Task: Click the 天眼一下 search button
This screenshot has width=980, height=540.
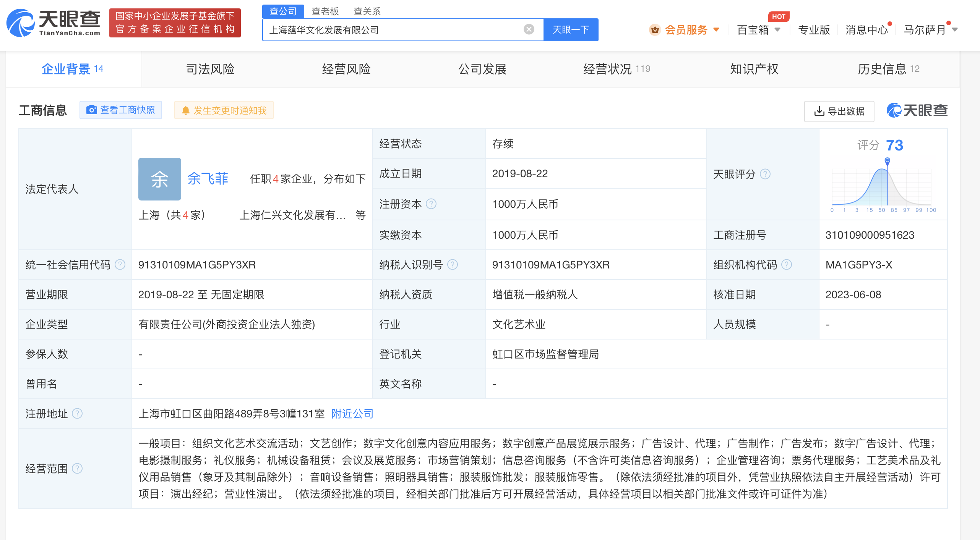Action: pos(571,29)
